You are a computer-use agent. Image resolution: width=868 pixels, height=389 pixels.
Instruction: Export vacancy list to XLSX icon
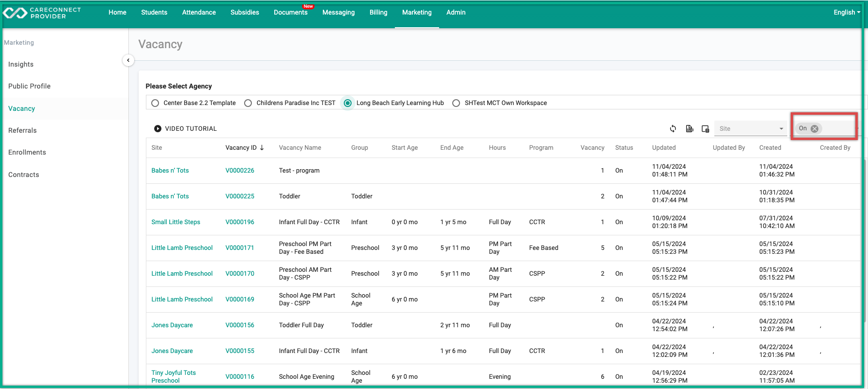tap(689, 129)
